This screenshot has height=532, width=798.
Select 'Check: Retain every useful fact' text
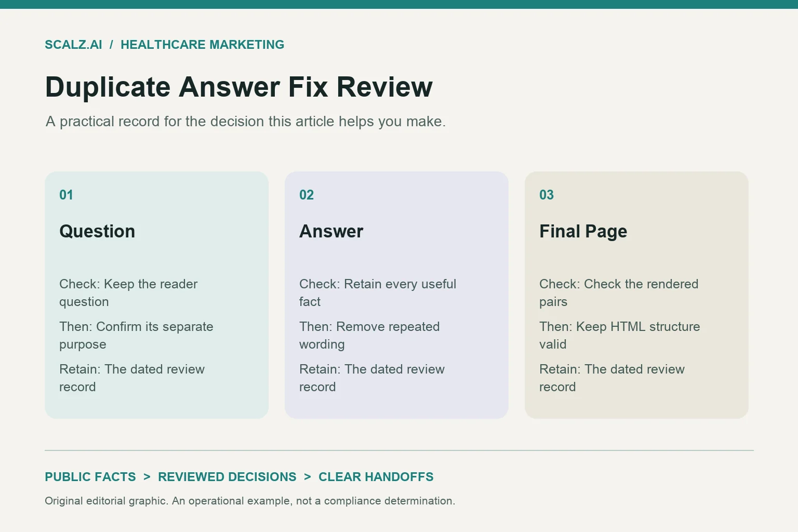pos(378,292)
